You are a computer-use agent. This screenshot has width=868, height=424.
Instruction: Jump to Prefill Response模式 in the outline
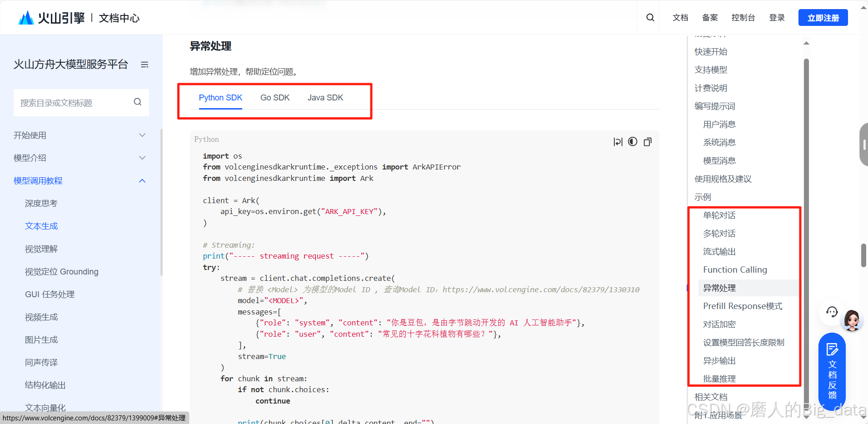tap(743, 306)
